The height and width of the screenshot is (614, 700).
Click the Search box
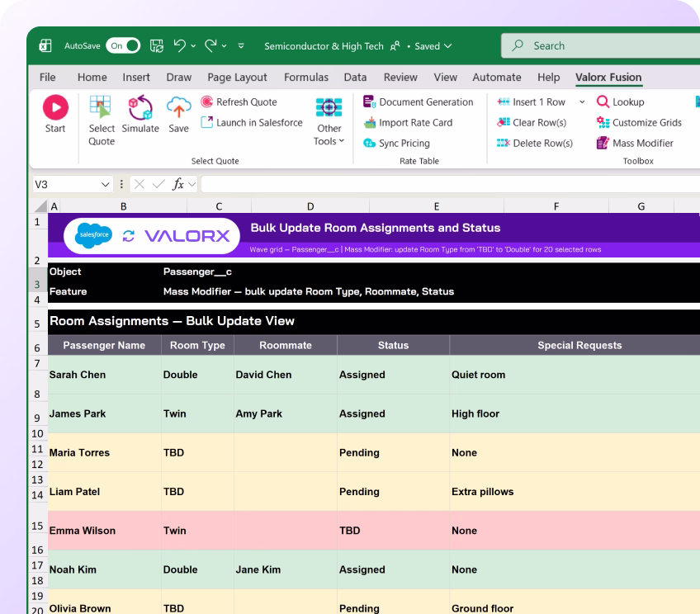tap(600, 45)
